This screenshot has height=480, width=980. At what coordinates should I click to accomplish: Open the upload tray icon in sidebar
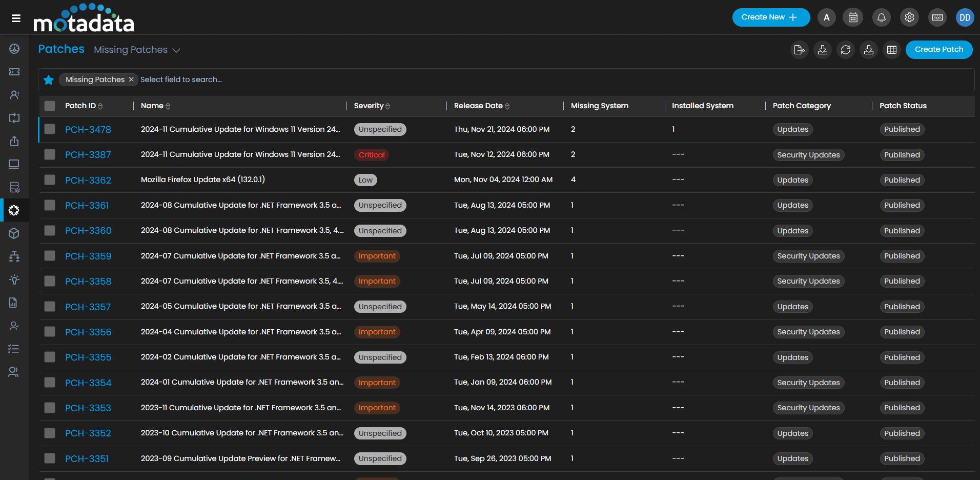pyautogui.click(x=14, y=141)
